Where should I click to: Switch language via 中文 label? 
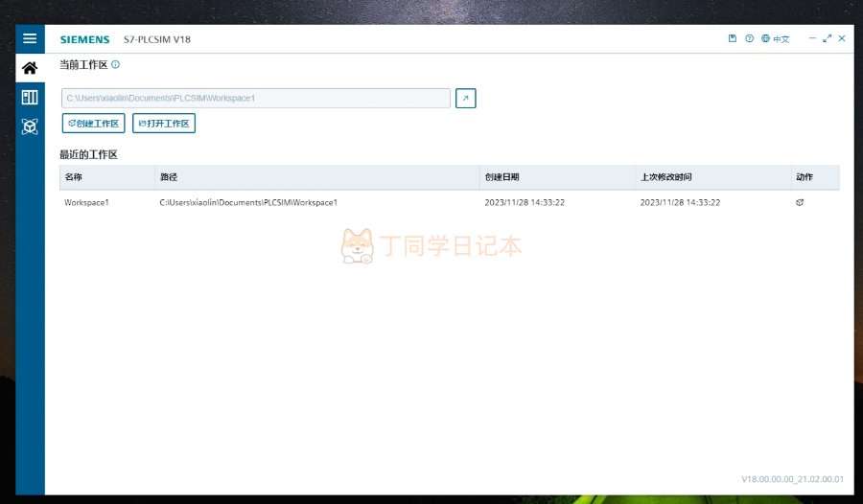point(781,39)
